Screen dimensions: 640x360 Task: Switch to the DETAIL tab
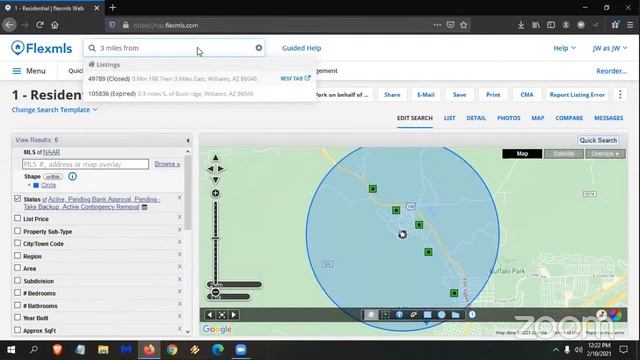click(x=476, y=118)
